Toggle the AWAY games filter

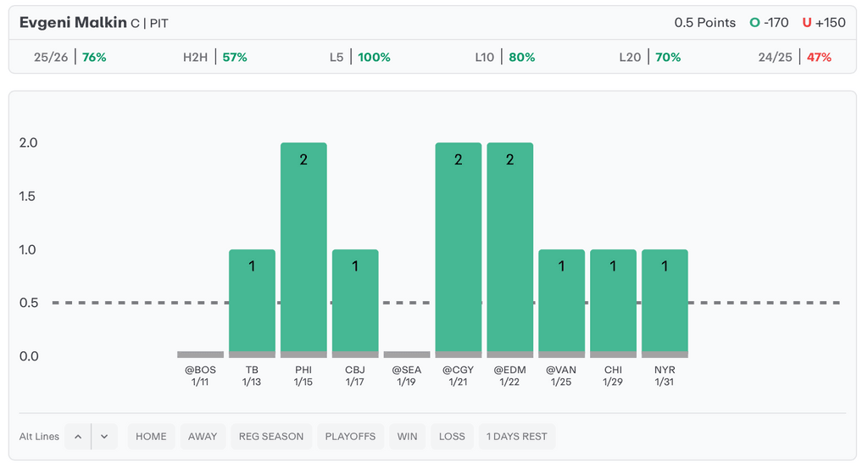tap(203, 437)
